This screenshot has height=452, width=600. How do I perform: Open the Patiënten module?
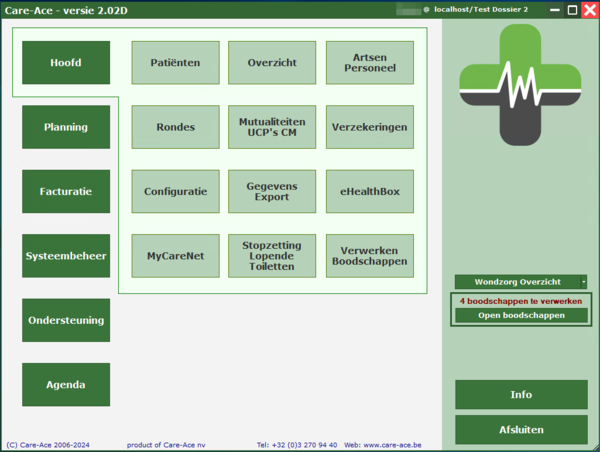[x=175, y=63]
